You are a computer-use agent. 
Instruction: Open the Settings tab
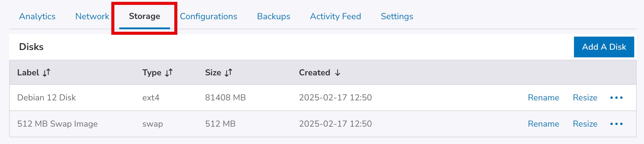[x=397, y=16]
